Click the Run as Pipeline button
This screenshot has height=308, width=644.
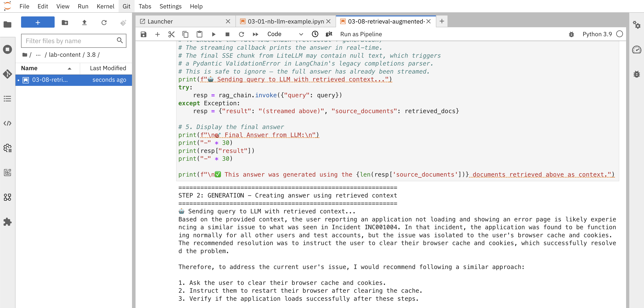point(361,34)
